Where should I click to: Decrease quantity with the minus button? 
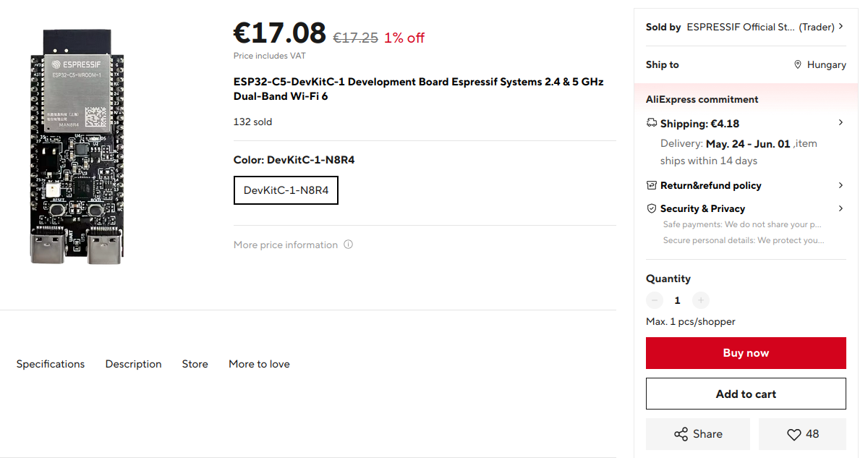tap(655, 300)
